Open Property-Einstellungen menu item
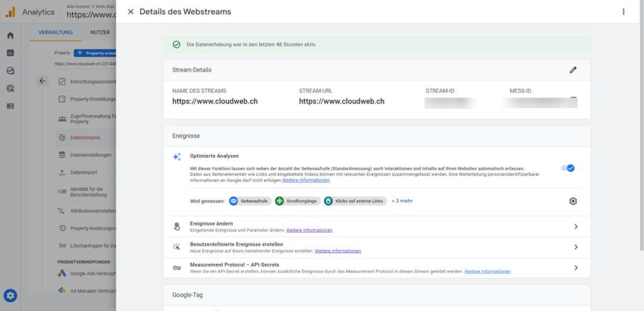Viewport: 644px width, 311px height. pos(86,99)
